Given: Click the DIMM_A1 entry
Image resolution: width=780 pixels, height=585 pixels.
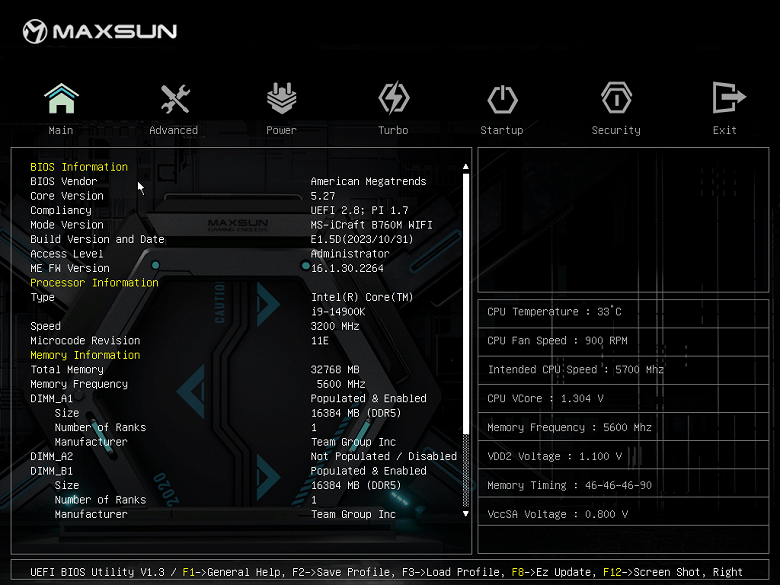Looking at the screenshot, I should click(51, 398).
